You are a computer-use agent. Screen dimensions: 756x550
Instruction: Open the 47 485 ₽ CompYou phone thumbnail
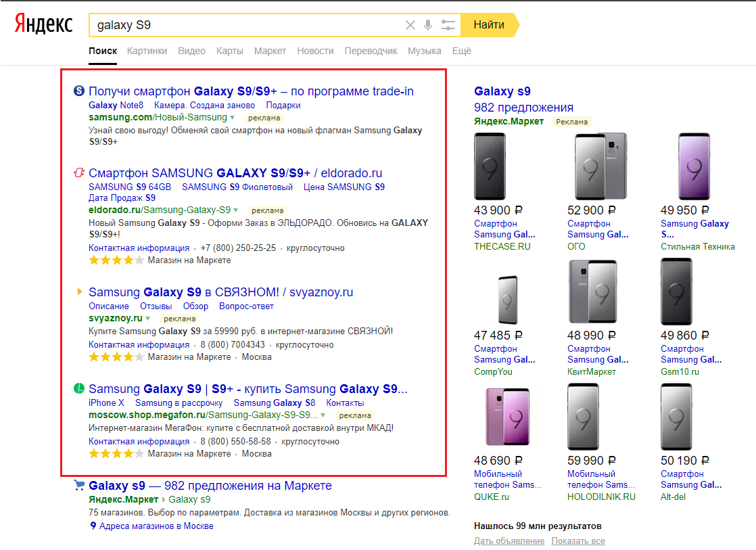508,300
